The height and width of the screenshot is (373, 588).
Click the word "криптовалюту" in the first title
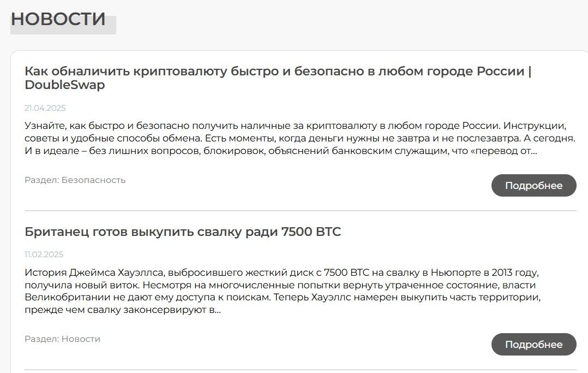[182, 71]
